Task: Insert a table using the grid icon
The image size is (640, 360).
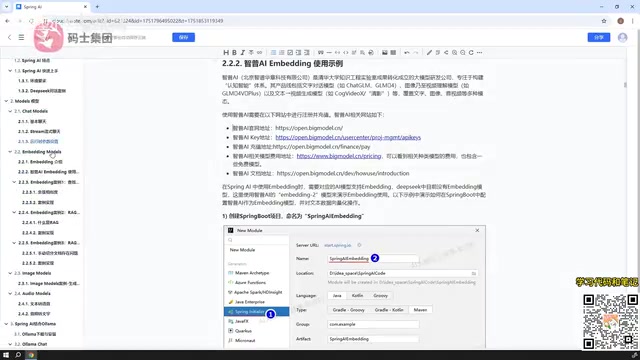Action: tap(393, 52)
